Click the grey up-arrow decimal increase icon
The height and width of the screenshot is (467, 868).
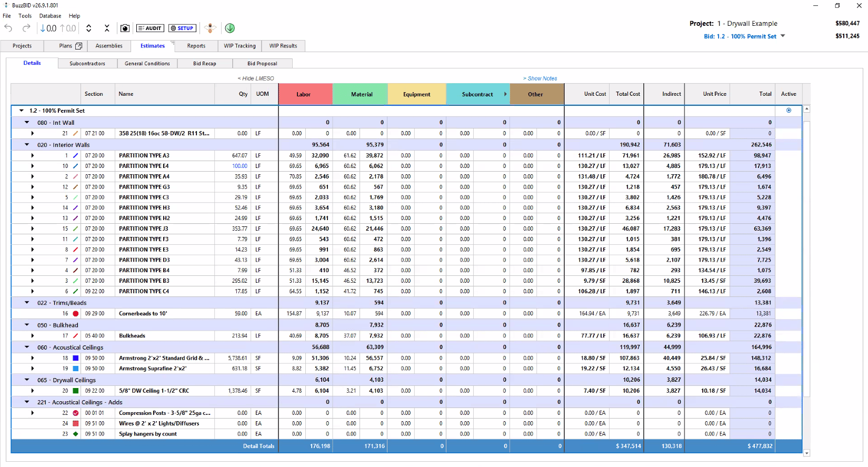[x=68, y=28]
